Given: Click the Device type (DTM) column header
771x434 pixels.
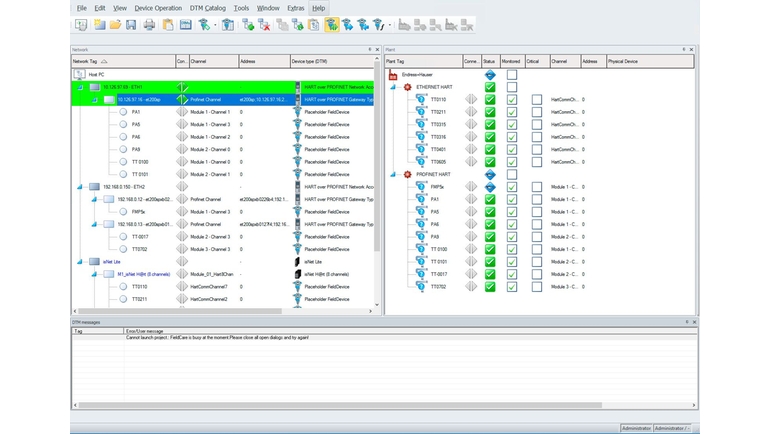Looking at the screenshot, I should point(332,61).
